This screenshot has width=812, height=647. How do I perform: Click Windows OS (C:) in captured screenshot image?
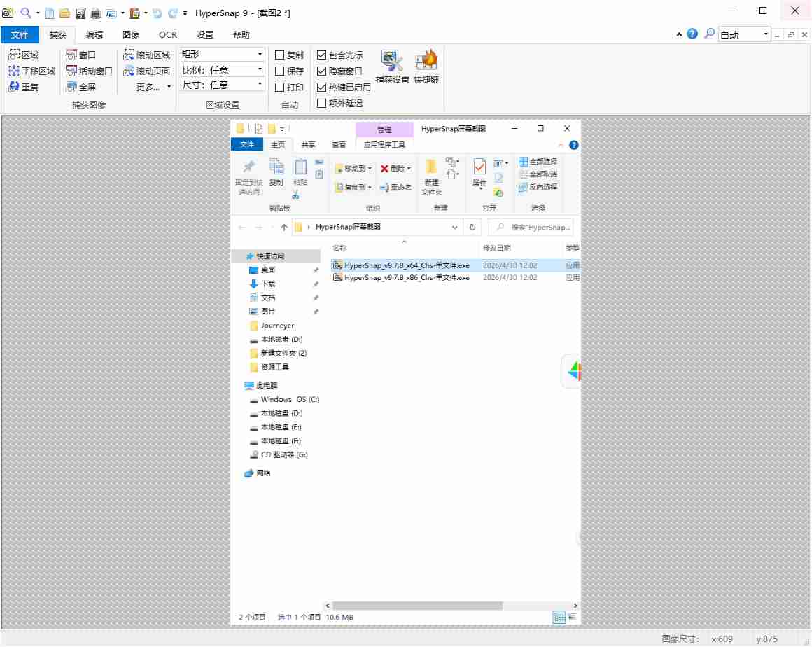click(x=290, y=399)
